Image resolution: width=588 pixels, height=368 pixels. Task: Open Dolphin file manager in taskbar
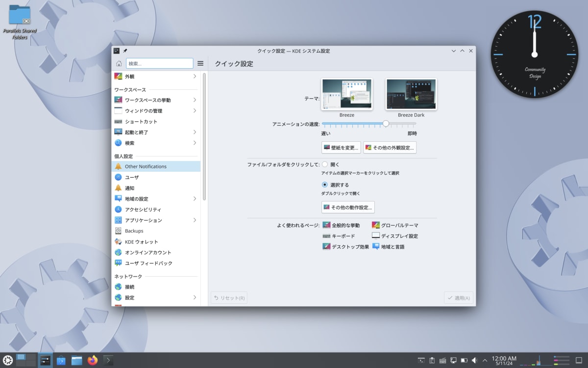click(x=77, y=360)
